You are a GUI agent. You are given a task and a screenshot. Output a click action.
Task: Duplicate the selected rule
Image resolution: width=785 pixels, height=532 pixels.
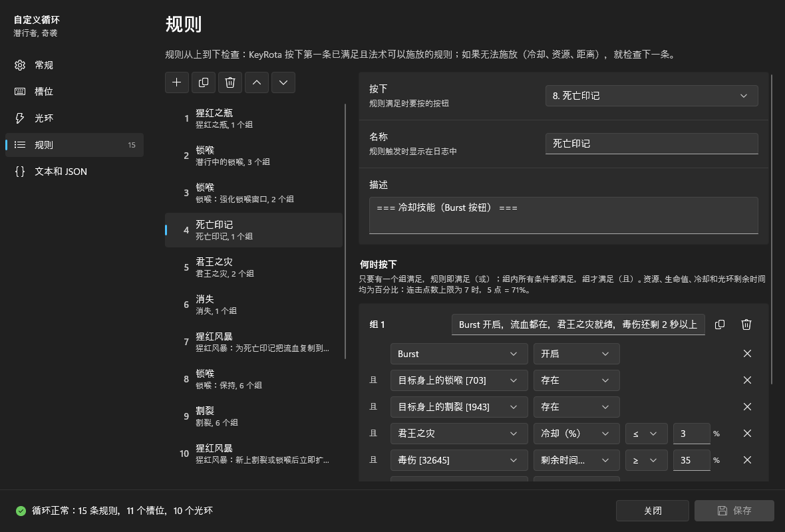[x=204, y=82]
